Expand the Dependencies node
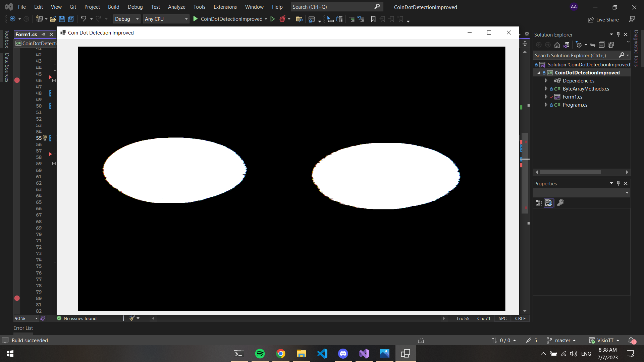This screenshot has width=644, height=362. pos(546,81)
